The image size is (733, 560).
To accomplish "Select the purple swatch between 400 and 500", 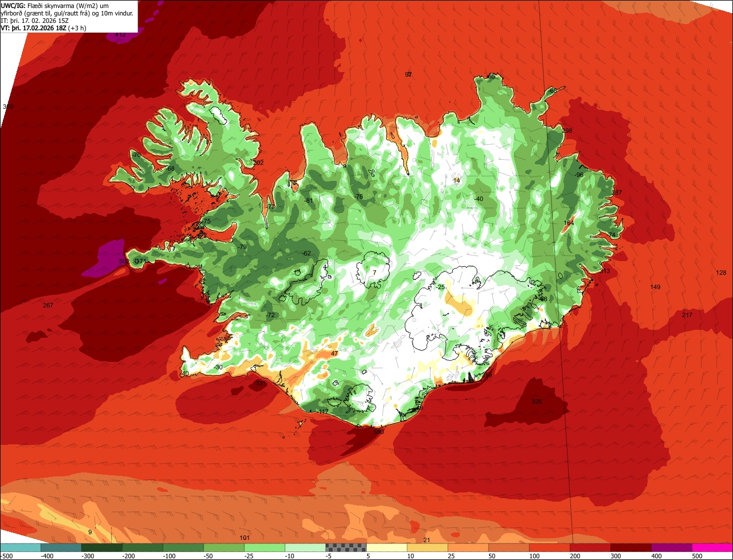I will pos(671,547).
